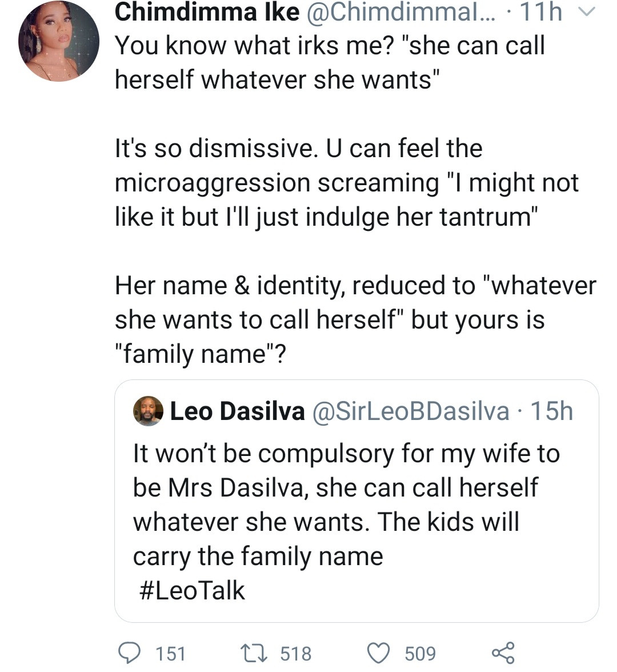Click the 15h timestamp on quoted tweet
This screenshot has width=617, height=672.
coord(551,411)
